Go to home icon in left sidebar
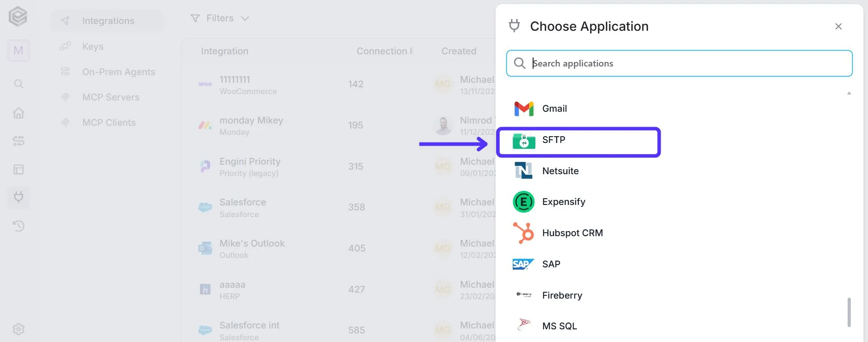This screenshot has width=868, height=342. click(19, 113)
